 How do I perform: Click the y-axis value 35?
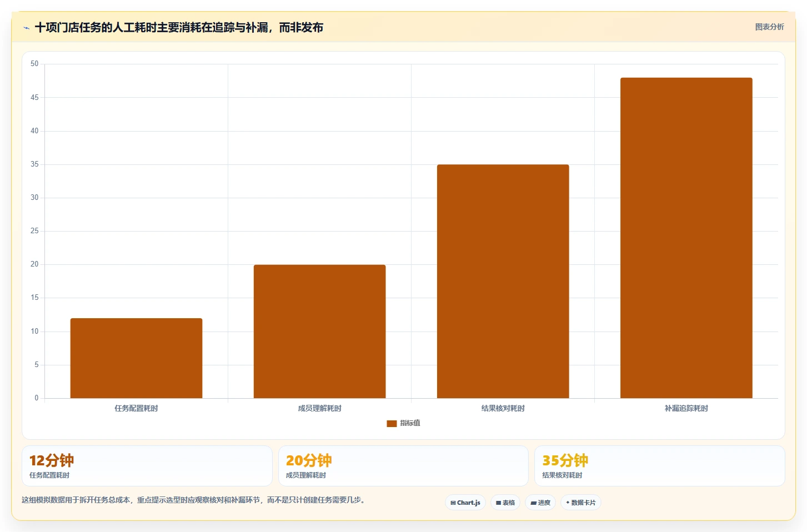[x=34, y=164]
